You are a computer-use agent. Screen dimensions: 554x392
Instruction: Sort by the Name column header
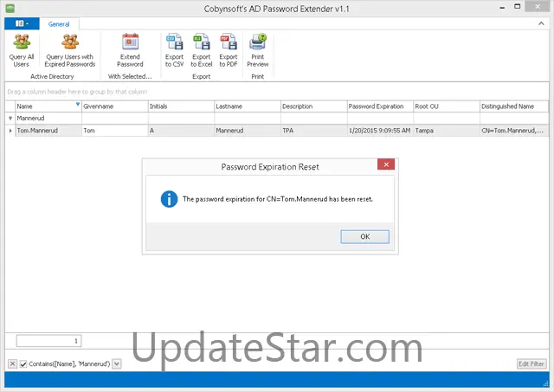pos(48,106)
